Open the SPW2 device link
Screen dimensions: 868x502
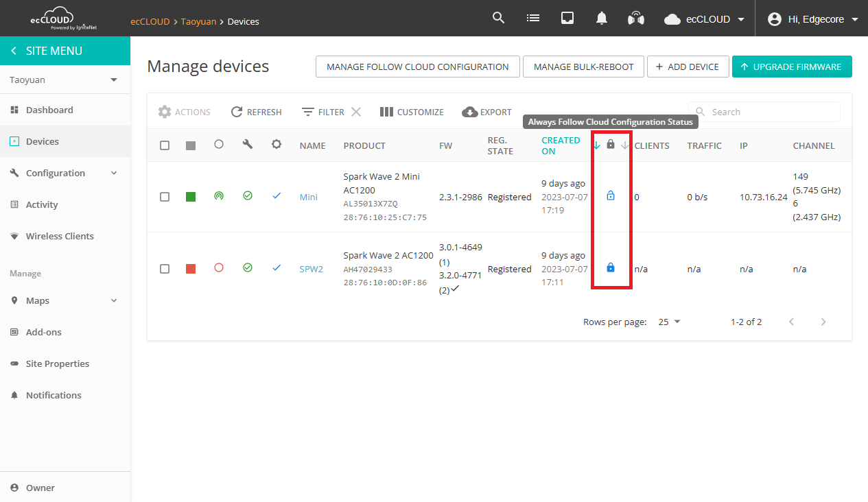[312, 269]
